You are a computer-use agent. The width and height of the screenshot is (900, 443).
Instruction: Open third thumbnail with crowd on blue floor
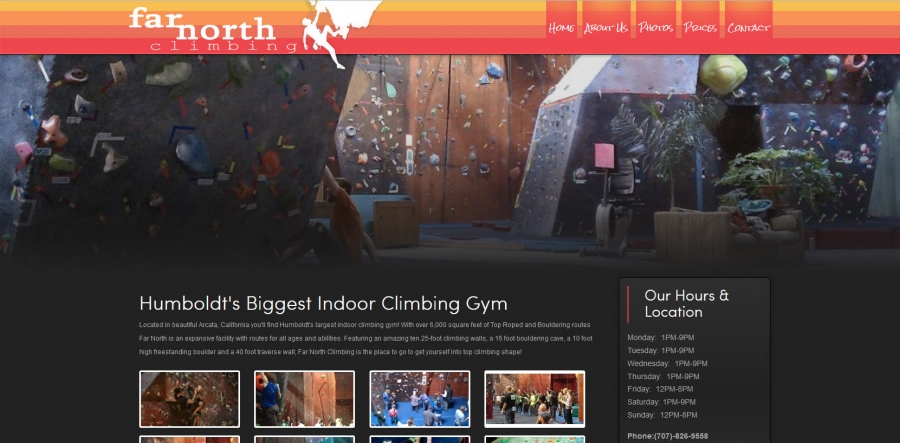420,399
